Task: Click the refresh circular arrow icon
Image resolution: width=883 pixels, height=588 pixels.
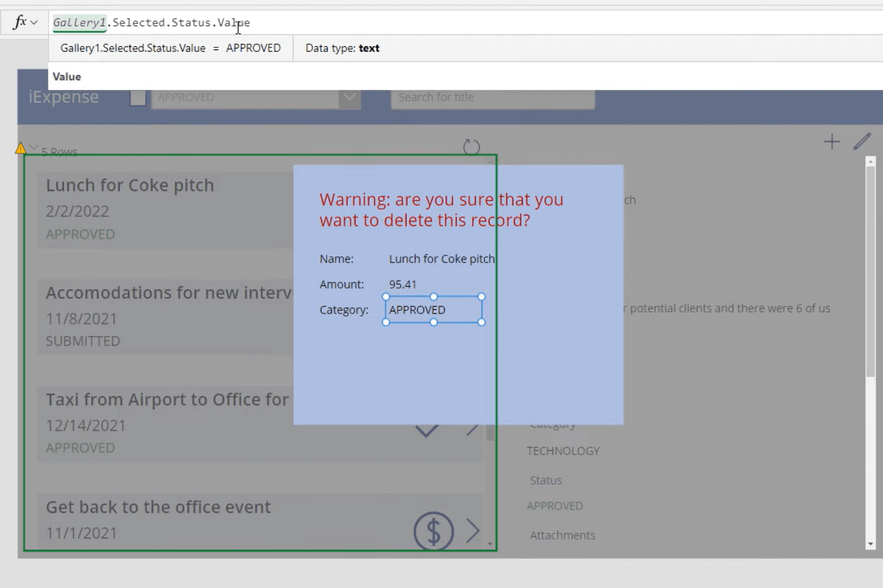Action: pos(471,147)
